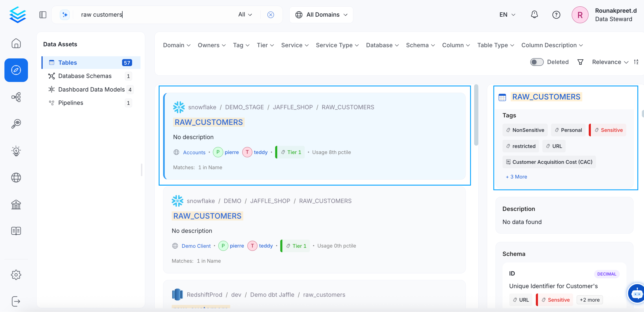Select Database Schemas in Data Assets
644x312 pixels.
tap(85, 76)
